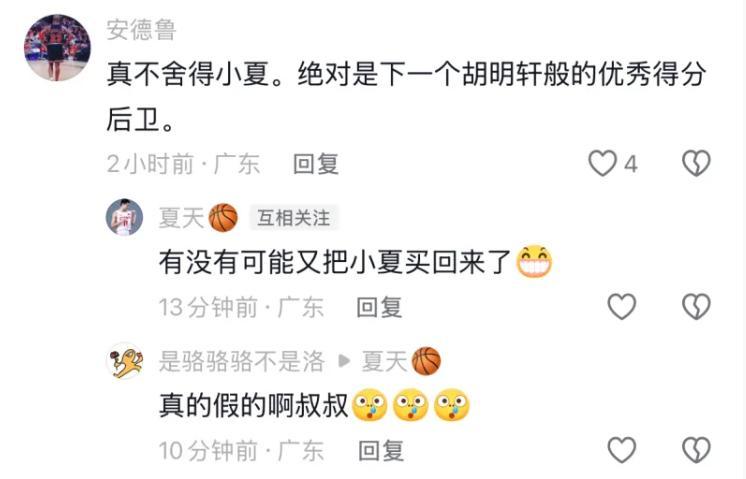Viewport: 746px width, 479px height.
Task: Dislike the reply from 是骆骆骆不是洛
Action: (696, 450)
